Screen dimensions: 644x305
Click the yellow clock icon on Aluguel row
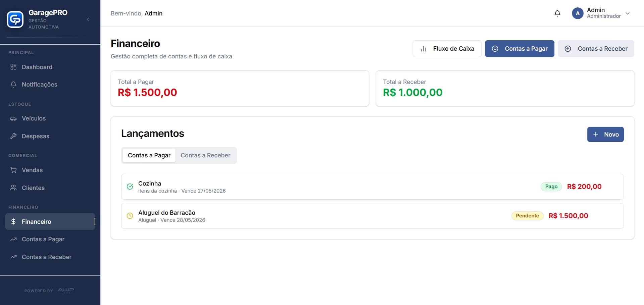point(130,216)
